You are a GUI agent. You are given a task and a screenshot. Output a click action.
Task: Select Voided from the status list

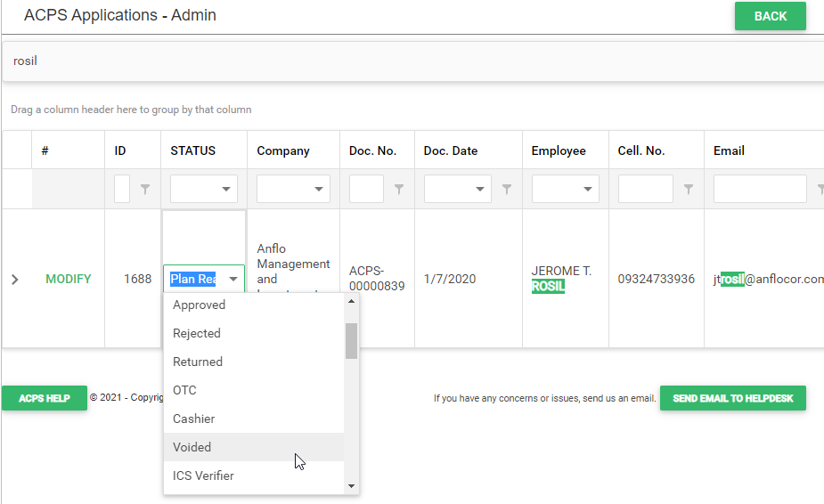[x=192, y=447]
